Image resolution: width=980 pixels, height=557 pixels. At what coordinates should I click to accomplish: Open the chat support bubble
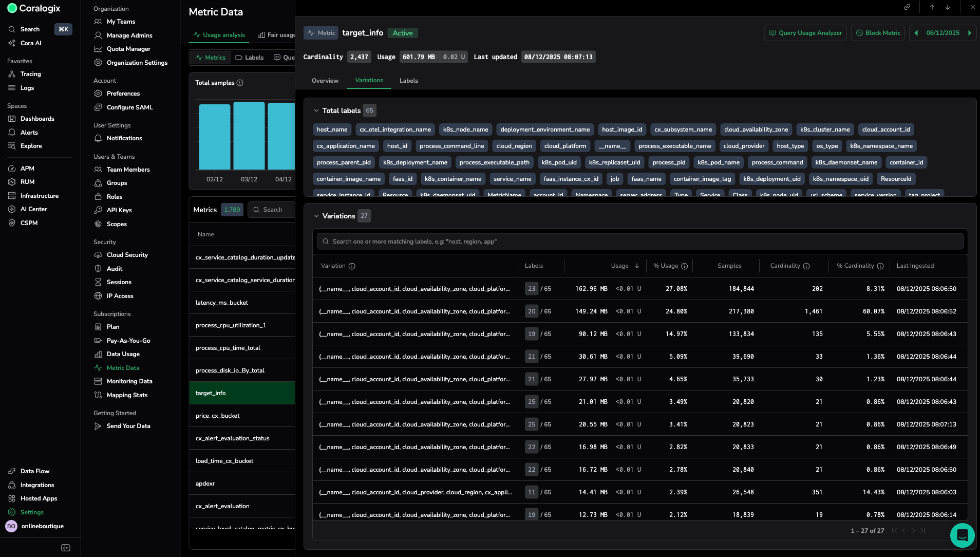(x=962, y=535)
